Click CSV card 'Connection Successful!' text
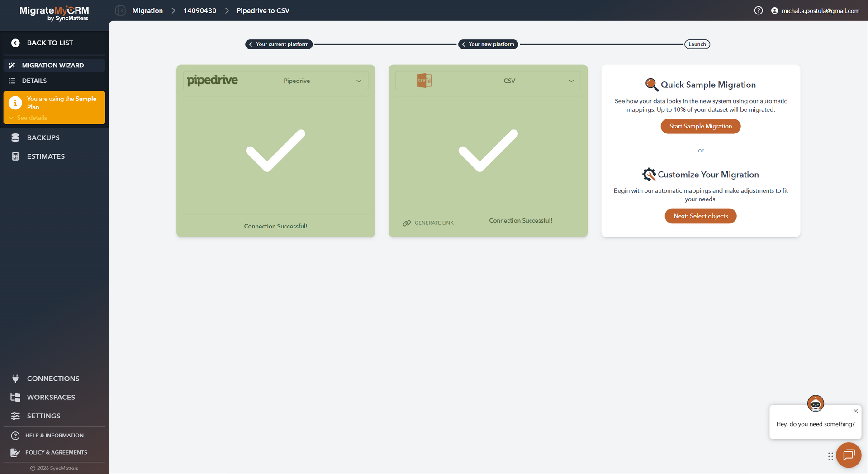This screenshot has width=868, height=474. 521,221
